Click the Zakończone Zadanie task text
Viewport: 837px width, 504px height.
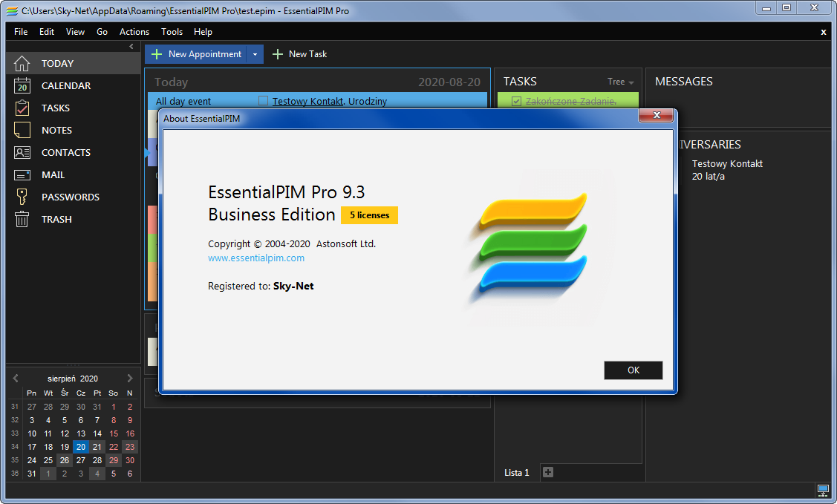[570, 101]
